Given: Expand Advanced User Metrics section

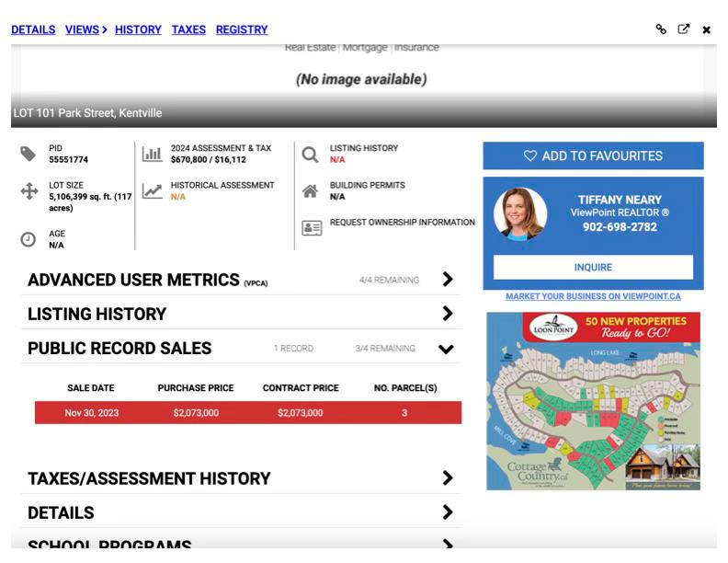Looking at the screenshot, I should click(x=241, y=280).
